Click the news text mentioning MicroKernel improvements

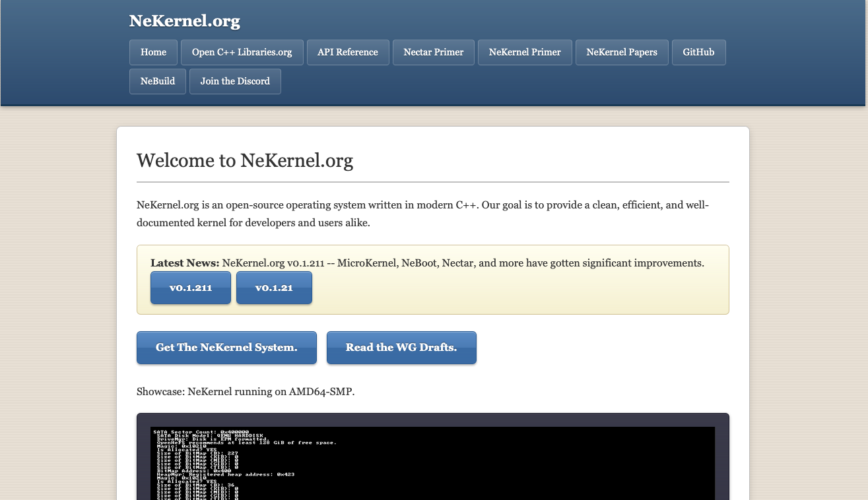(x=462, y=263)
